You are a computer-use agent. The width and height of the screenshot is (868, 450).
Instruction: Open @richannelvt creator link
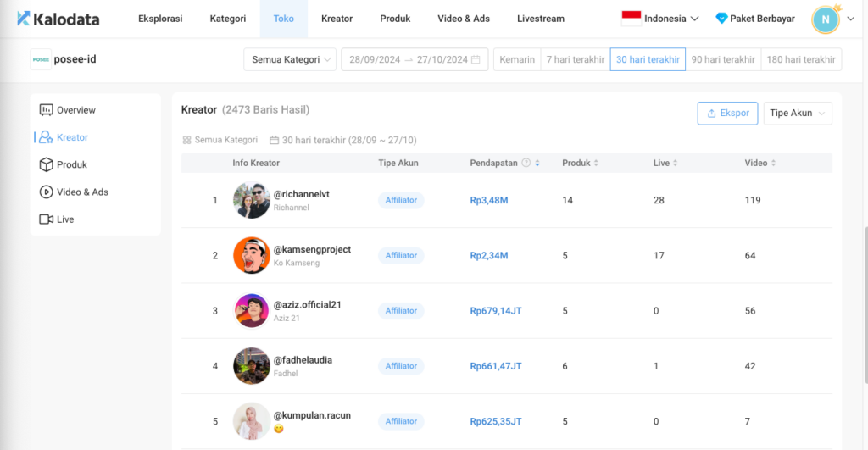pos(301,194)
